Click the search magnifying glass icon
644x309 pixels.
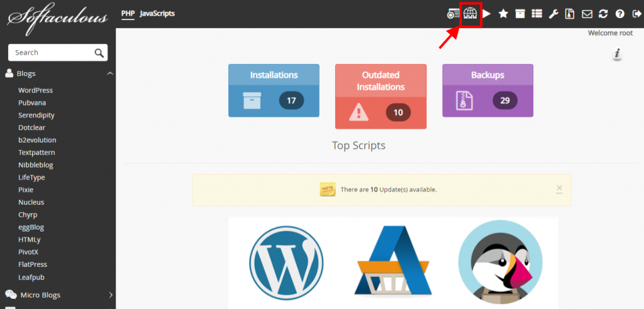[99, 53]
